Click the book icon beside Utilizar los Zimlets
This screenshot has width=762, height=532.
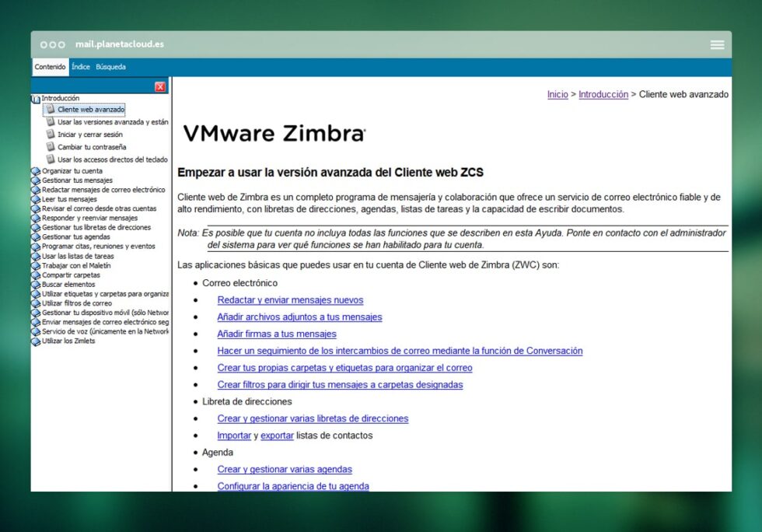click(35, 341)
